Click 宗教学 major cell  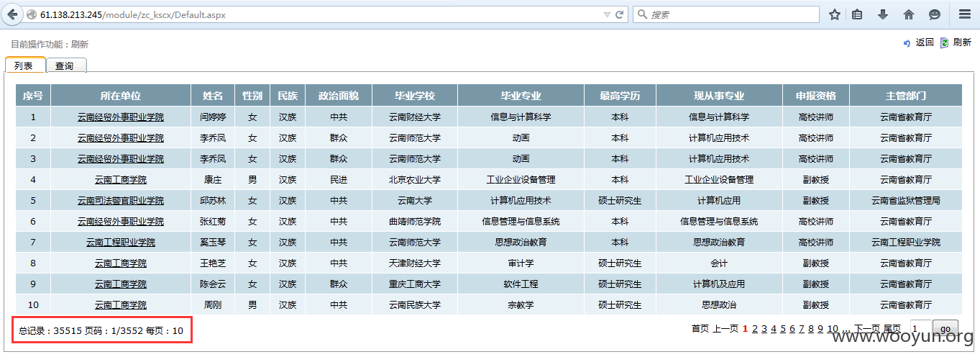click(521, 304)
